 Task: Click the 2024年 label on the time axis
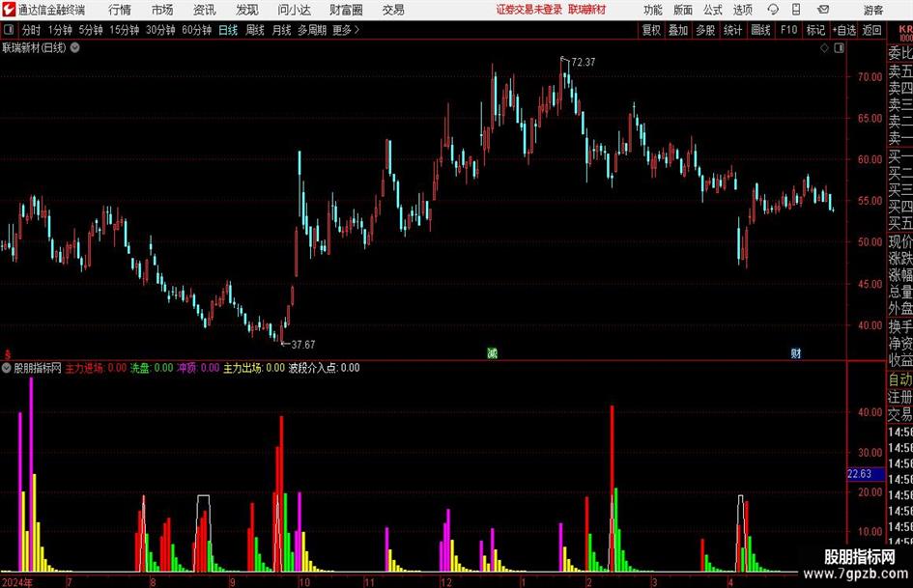(x=17, y=582)
